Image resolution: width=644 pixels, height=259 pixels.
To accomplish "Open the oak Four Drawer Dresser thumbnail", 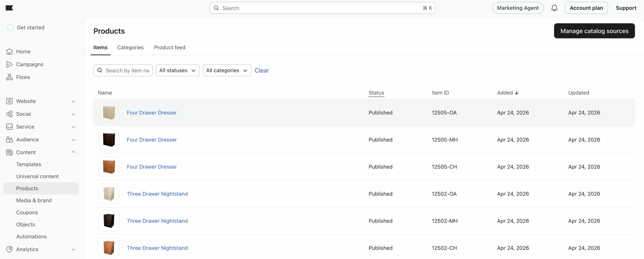I will [109, 113].
